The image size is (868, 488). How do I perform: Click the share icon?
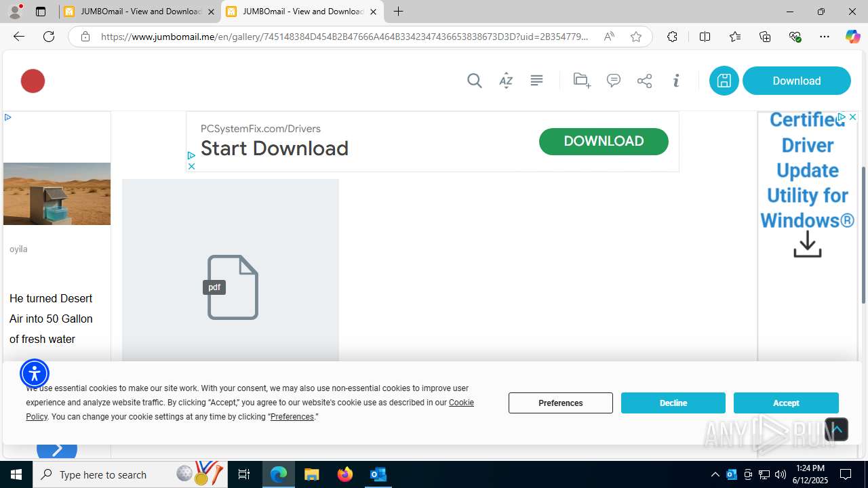645,81
